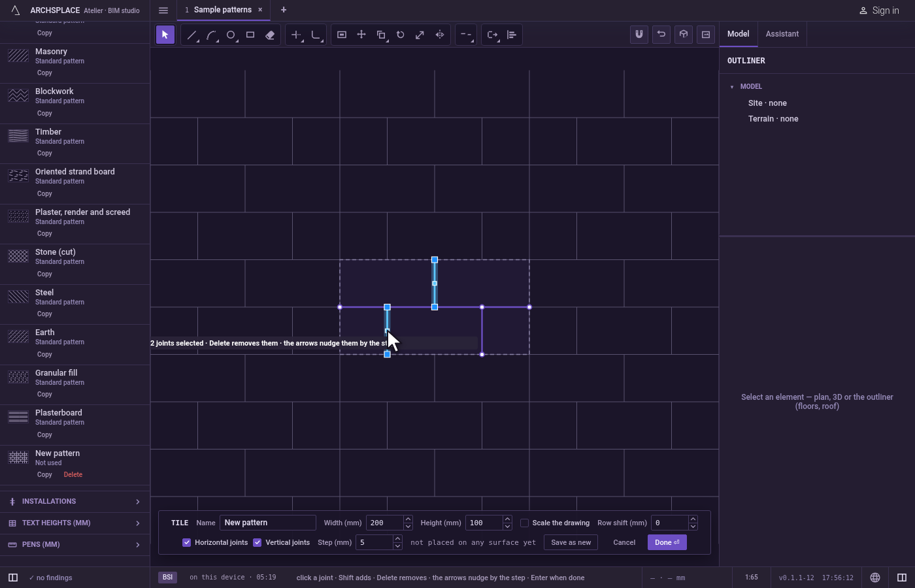
Task: Toggle the left sidebar layout icon
Action: coord(13,578)
